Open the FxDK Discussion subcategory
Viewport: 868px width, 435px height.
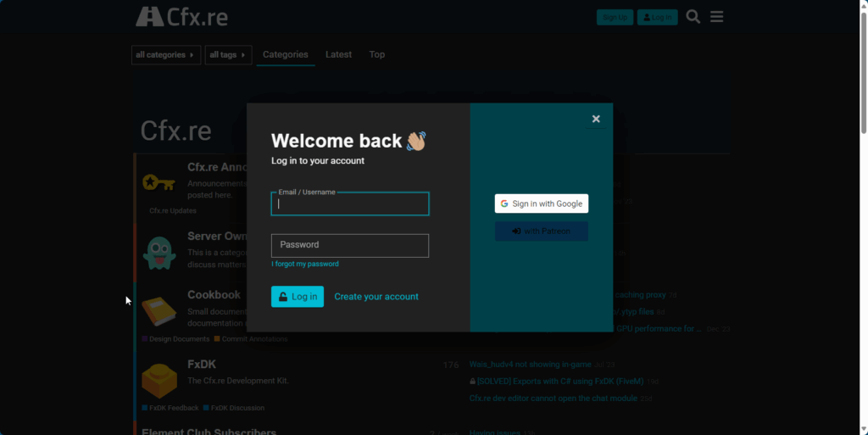(x=234, y=408)
